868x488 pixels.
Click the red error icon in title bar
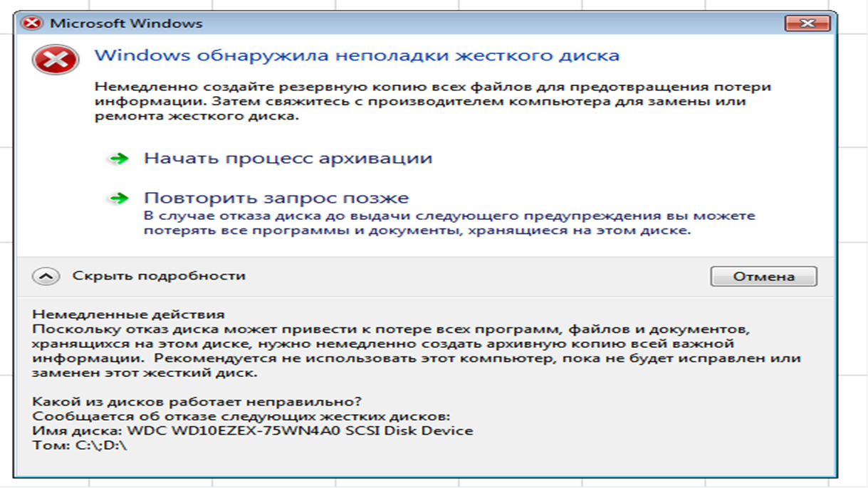coord(31,23)
